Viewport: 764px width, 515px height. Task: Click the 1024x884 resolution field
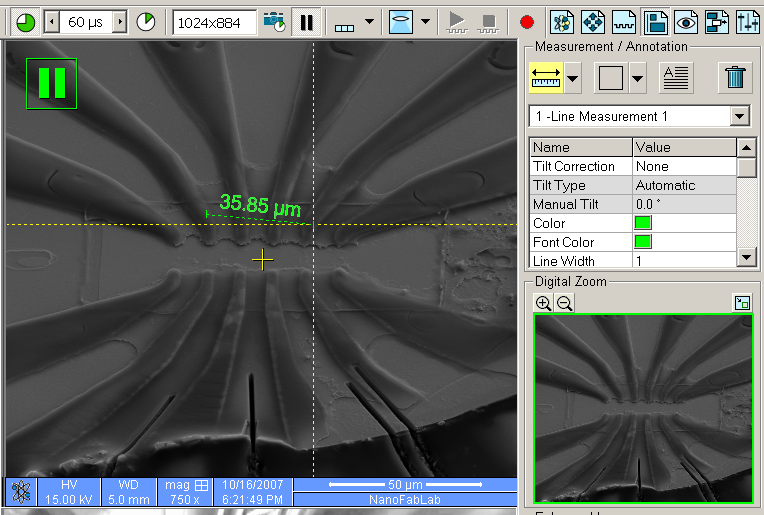coord(214,21)
